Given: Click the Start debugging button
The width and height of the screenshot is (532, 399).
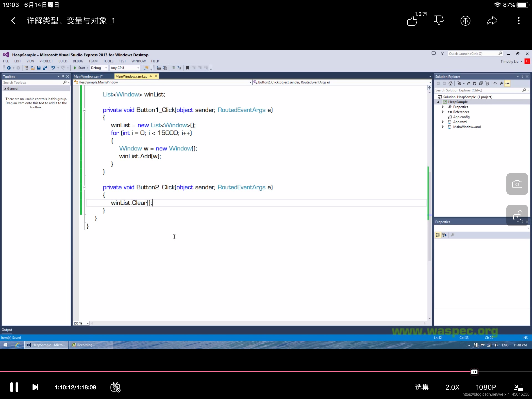Looking at the screenshot, I should [79, 68].
